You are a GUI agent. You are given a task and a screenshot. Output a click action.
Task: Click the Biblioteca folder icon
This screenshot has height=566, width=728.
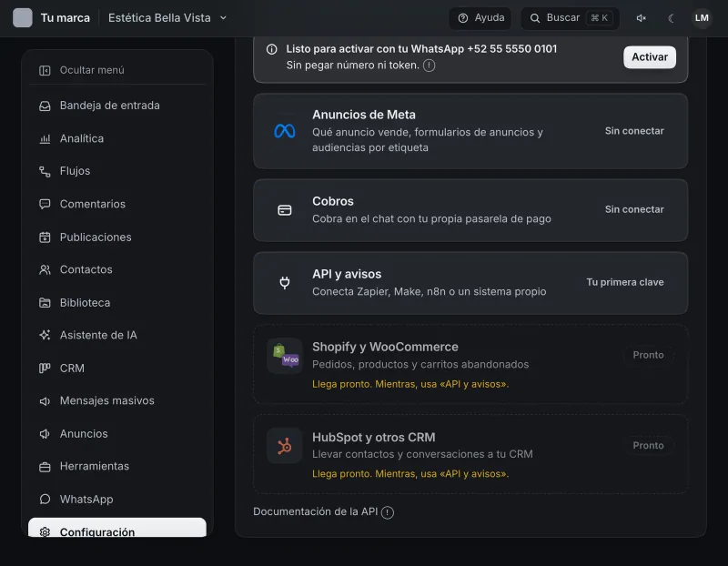(45, 303)
